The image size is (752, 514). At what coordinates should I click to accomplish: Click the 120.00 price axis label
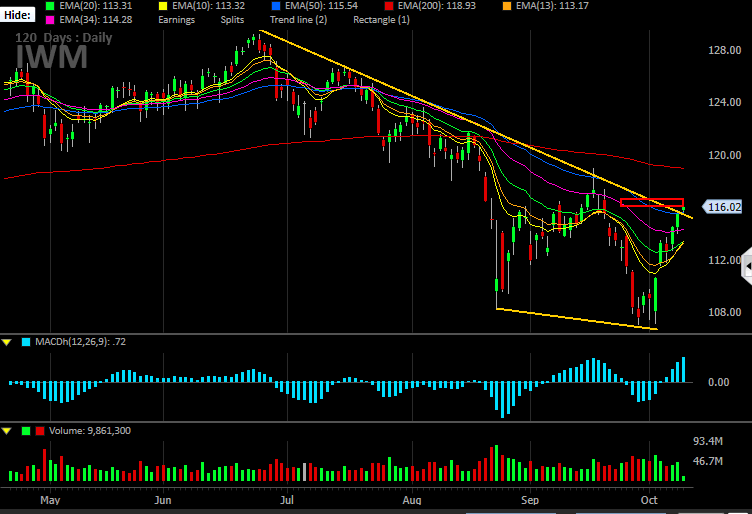[725, 155]
